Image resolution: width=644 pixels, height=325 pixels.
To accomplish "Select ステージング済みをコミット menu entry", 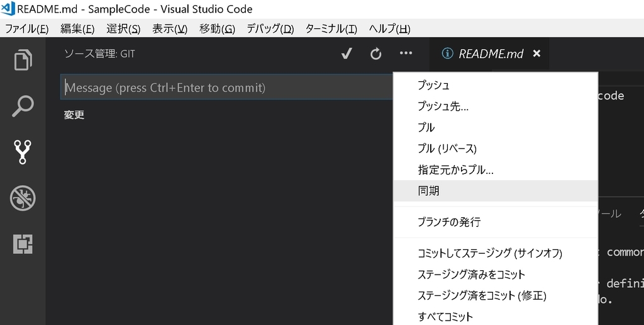I will tap(496, 274).
